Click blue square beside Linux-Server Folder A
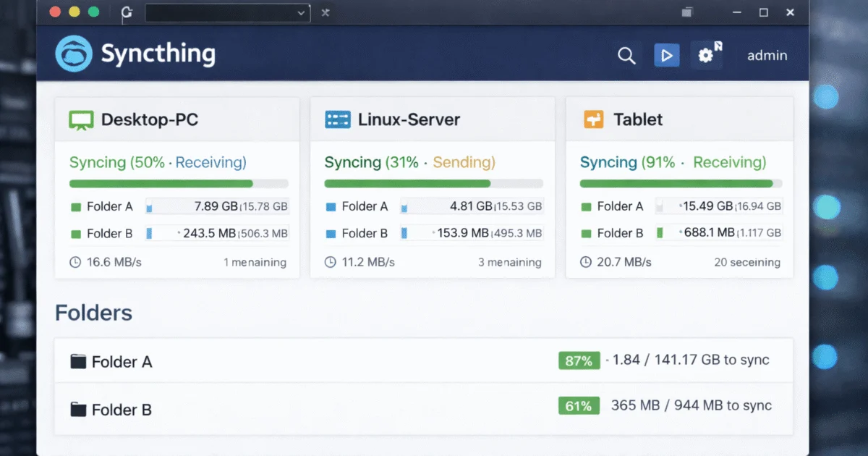 point(331,207)
